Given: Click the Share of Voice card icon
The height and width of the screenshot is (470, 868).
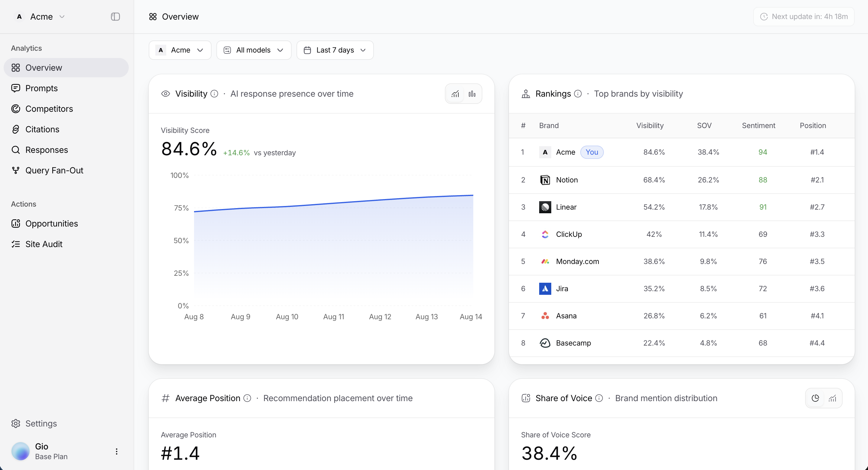Looking at the screenshot, I should click(x=526, y=398).
